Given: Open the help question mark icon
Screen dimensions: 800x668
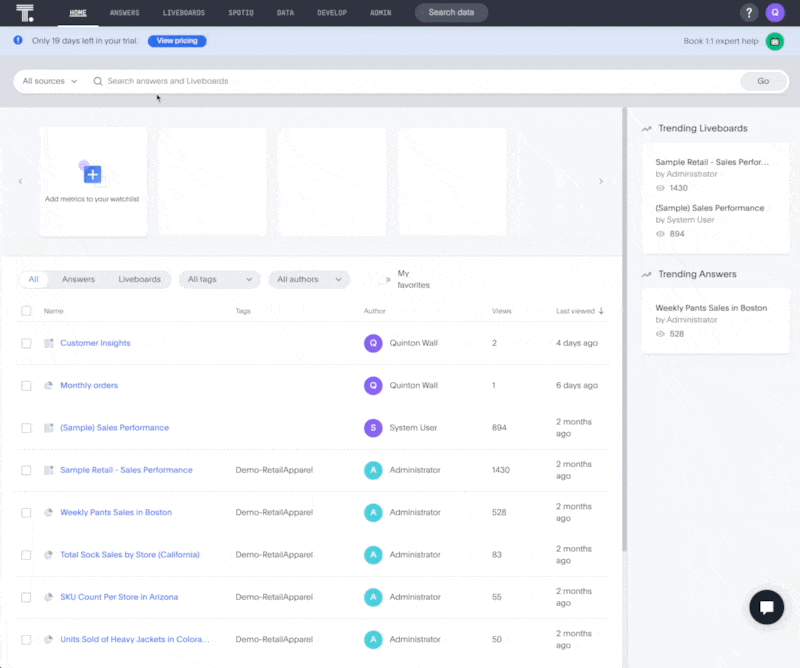Looking at the screenshot, I should click(748, 13).
